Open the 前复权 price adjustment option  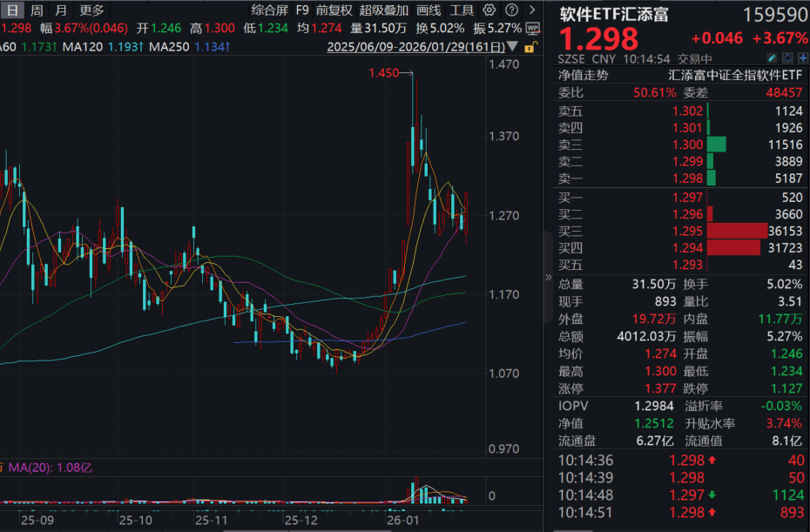pos(334,10)
